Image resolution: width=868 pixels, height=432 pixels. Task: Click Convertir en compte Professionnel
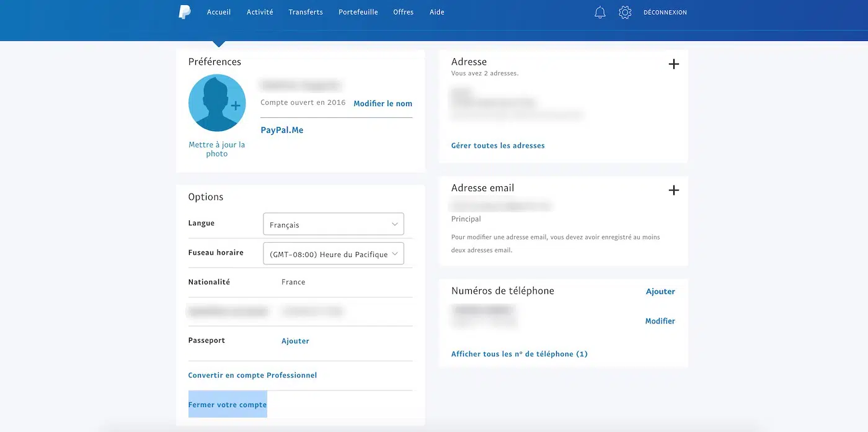[x=252, y=376]
